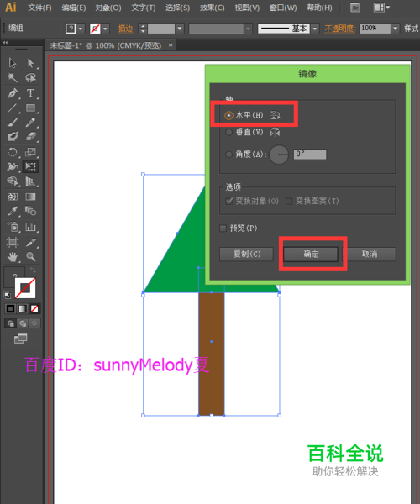Select the Selection tool (black arrow)
This screenshot has width=420, height=504.
click(x=13, y=63)
